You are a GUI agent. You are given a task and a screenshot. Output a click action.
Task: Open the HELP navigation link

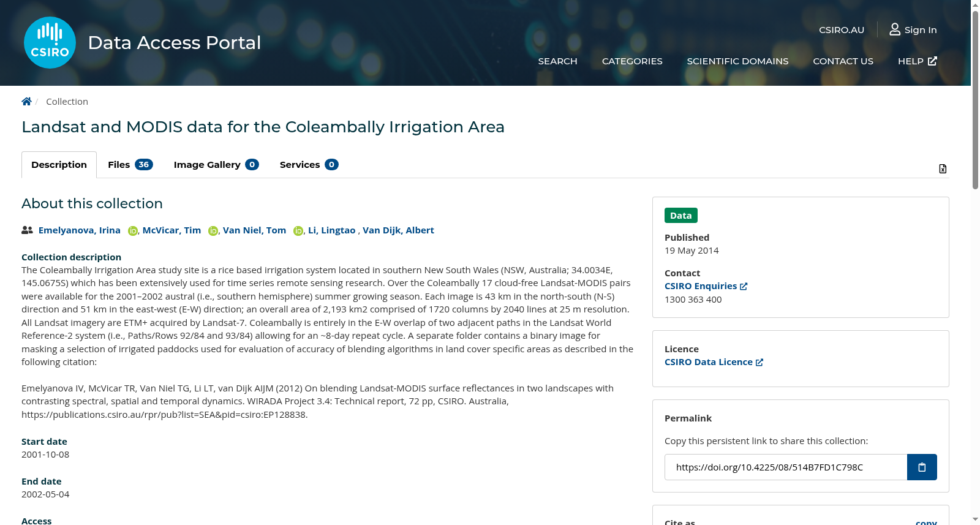coord(917,61)
